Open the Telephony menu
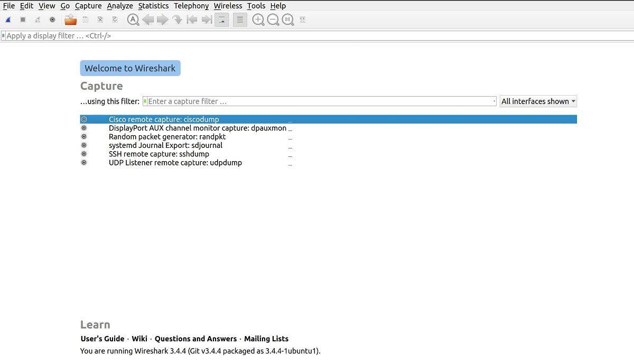 coord(191,6)
